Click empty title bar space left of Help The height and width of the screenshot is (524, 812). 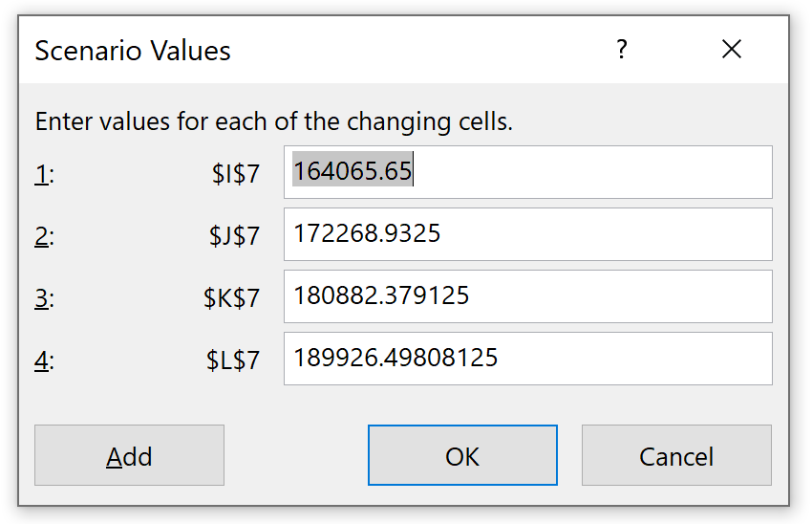[430, 50]
